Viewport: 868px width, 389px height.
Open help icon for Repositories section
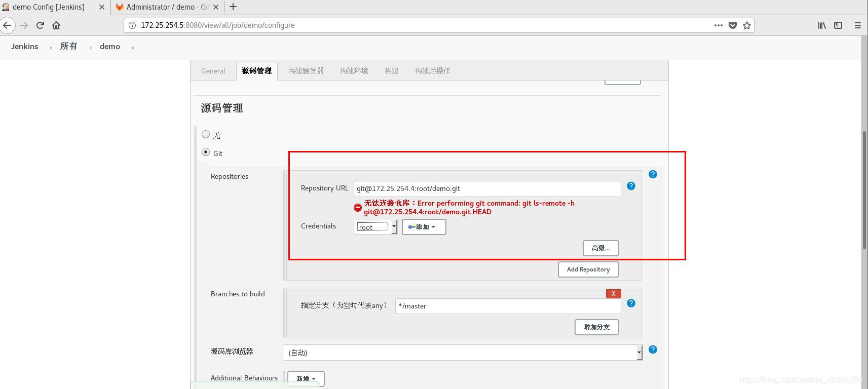(653, 174)
